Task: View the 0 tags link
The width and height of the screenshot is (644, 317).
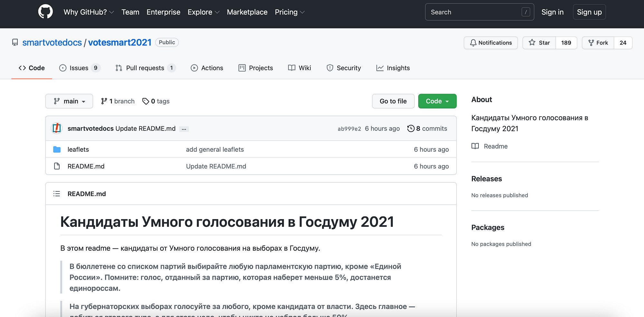Action: coord(156,101)
